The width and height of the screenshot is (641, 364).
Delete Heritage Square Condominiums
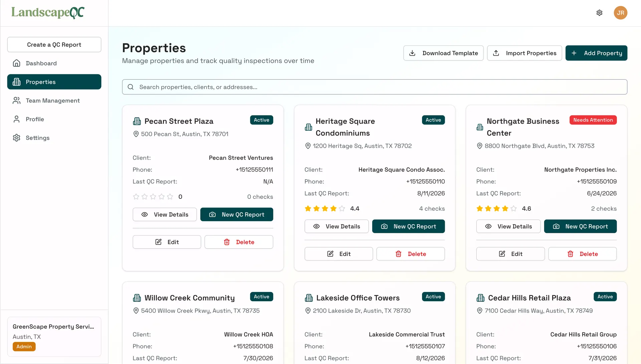click(411, 254)
